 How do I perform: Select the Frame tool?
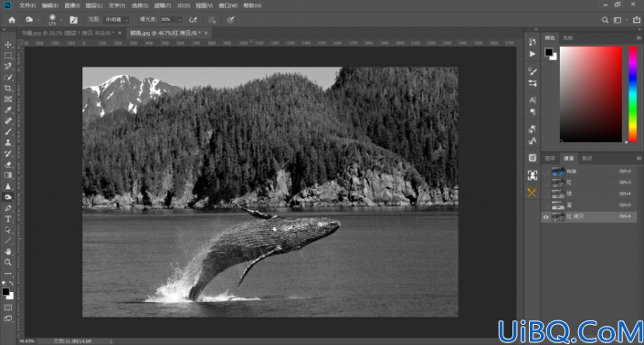[8, 99]
